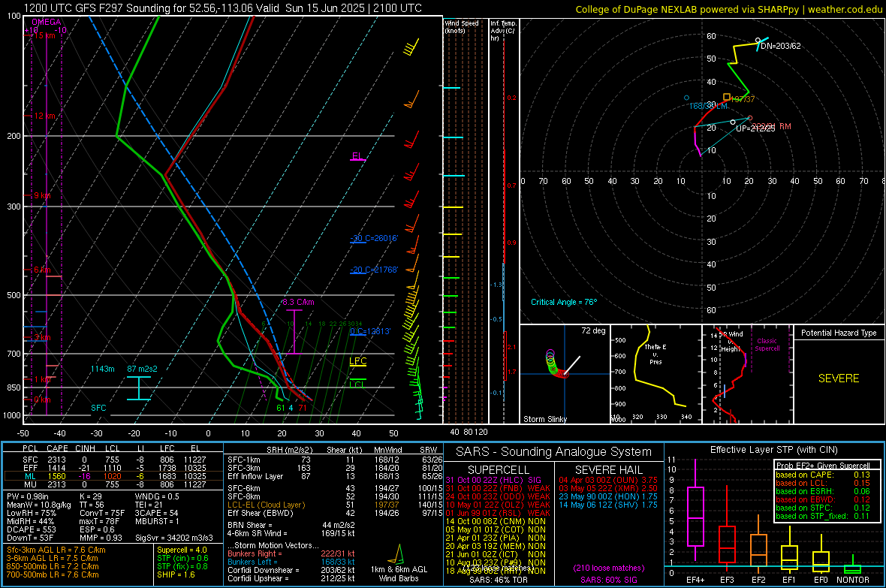Click the 3CAPE = 54 value

pos(156,513)
